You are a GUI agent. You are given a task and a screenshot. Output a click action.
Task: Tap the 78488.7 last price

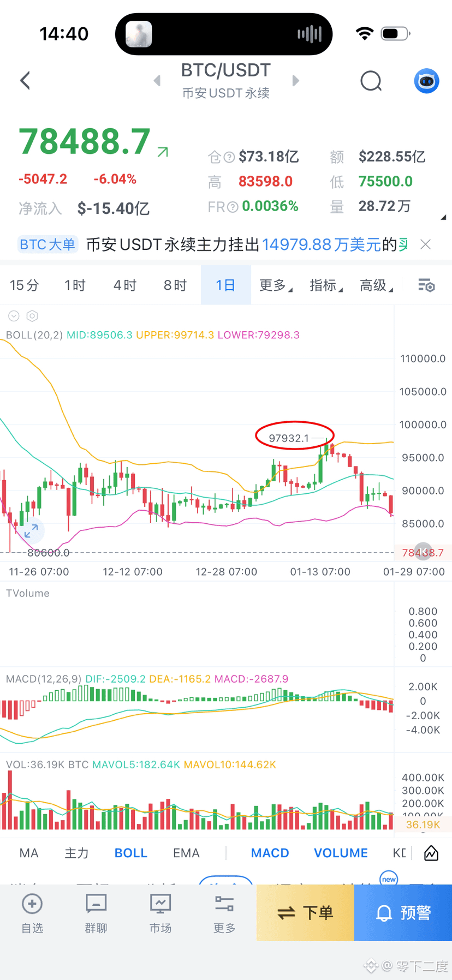point(85,141)
